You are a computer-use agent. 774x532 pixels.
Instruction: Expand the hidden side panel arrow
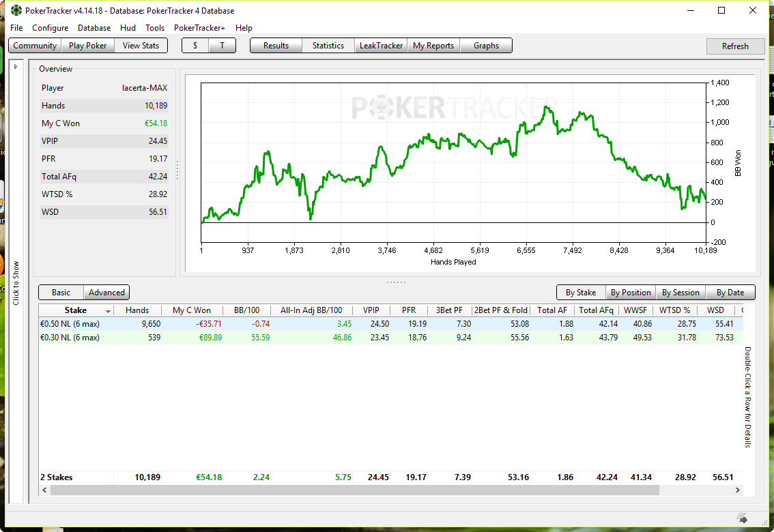pos(16,67)
